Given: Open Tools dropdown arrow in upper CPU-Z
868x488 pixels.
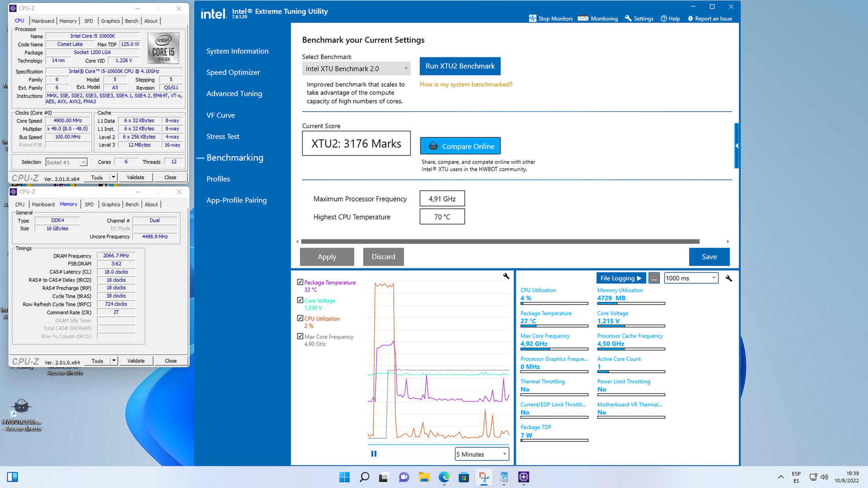Looking at the screenshot, I should click(x=113, y=177).
